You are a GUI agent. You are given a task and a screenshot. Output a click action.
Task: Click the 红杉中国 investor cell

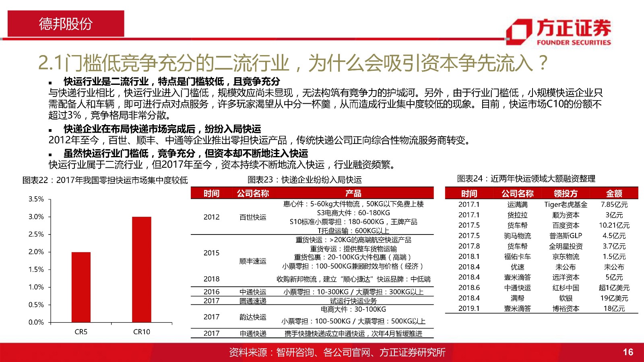(x=566, y=288)
